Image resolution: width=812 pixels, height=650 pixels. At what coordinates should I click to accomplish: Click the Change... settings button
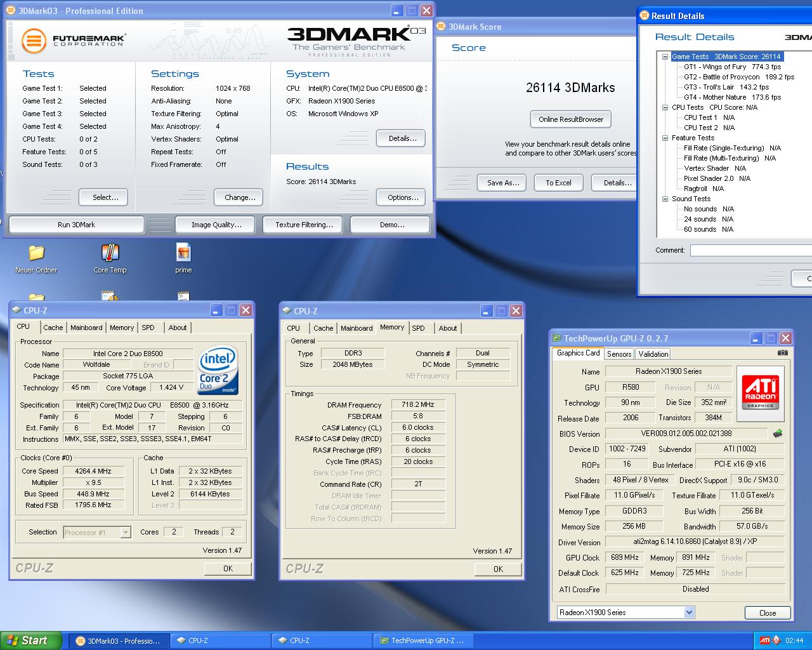click(239, 197)
